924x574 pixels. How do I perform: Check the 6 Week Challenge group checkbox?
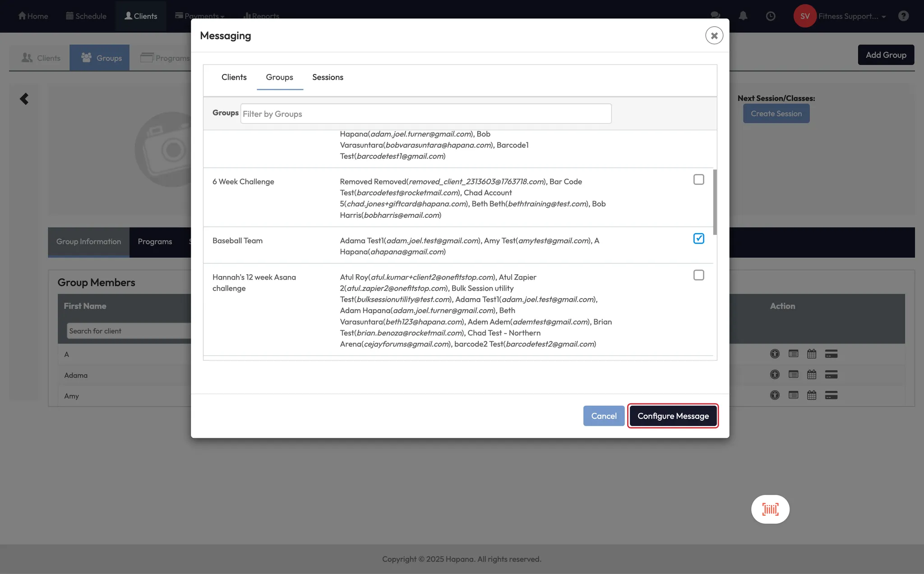pos(698,179)
